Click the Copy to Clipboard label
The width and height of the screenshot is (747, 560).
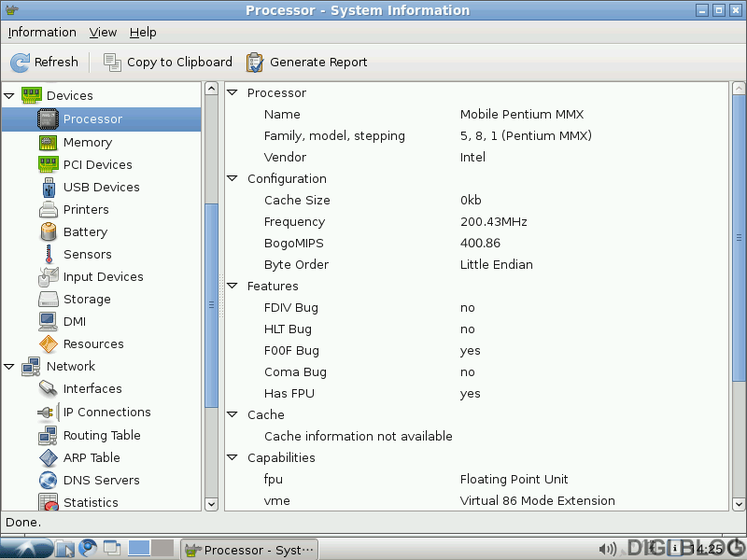point(179,63)
